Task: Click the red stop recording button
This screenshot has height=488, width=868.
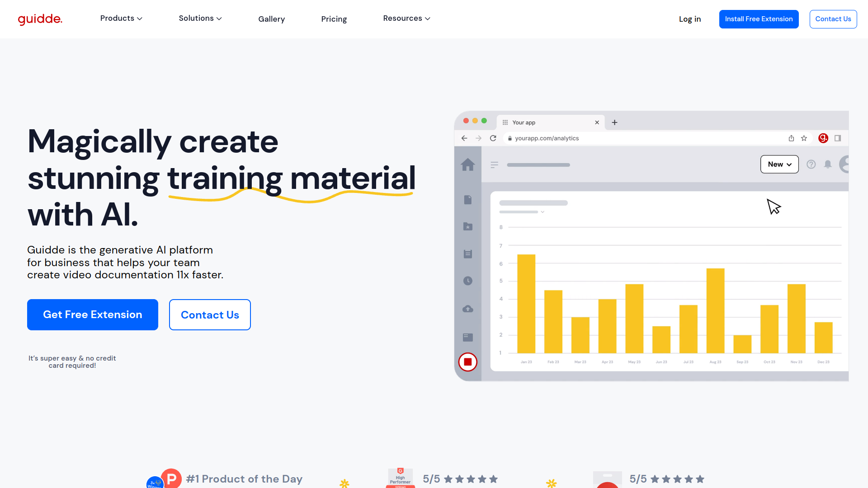Action: click(x=468, y=362)
